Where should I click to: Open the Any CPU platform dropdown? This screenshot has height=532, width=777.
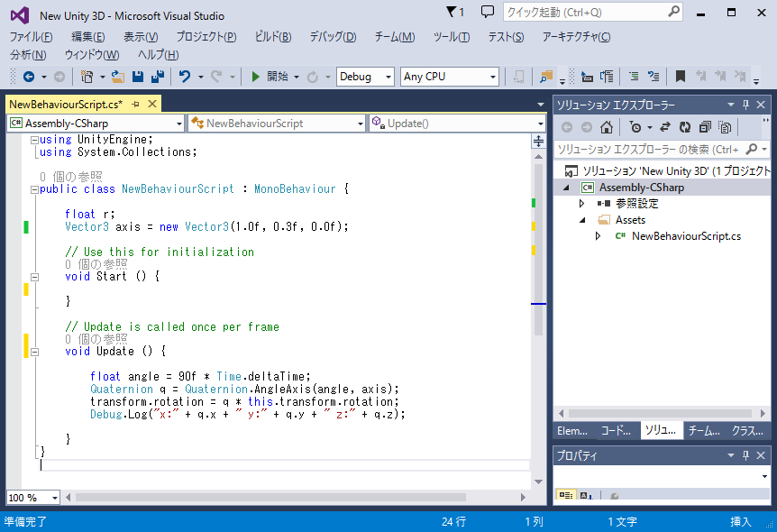[449, 77]
